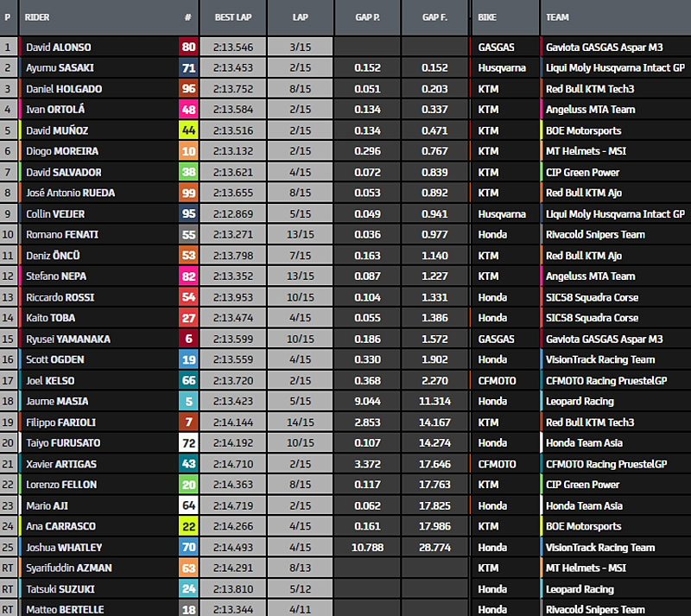691x616 pixels.
Task: Select the BIKE column header
Action: 489,17
